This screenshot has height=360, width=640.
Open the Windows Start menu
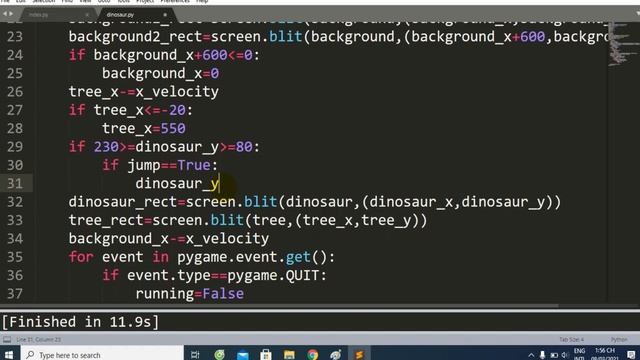pyautogui.click(x=9, y=354)
